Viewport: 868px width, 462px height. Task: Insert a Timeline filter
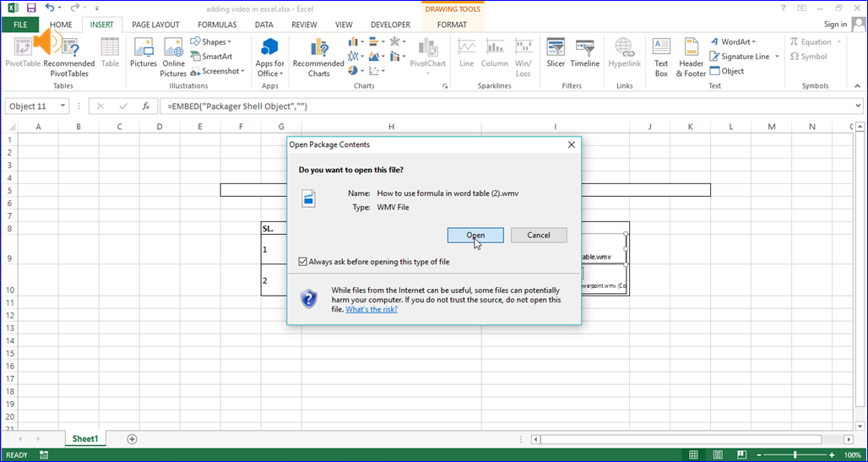[585, 53]
